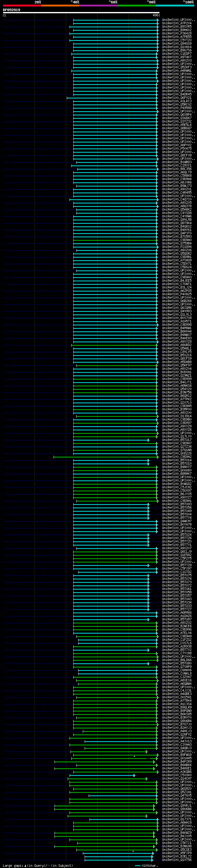The image size is (197, 868).
Task: Click the orange ~40% identity legend bar
Action: click(60, 6)
